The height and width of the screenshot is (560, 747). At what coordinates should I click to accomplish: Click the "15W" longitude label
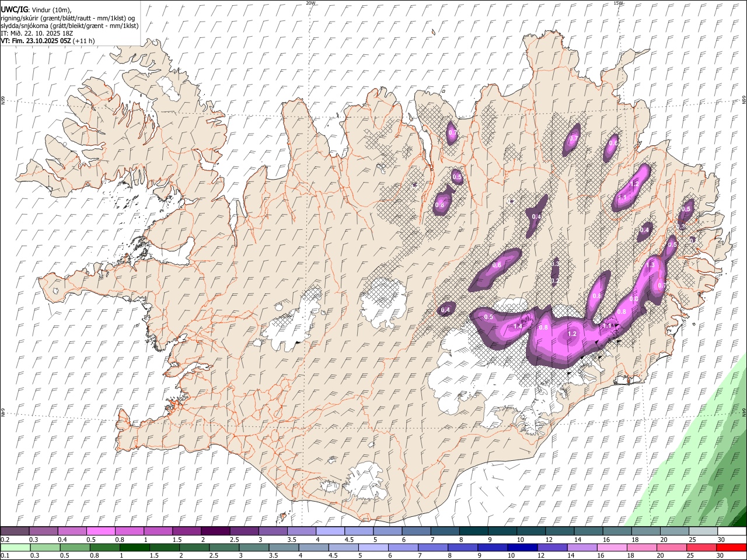[x=619, y=3]
